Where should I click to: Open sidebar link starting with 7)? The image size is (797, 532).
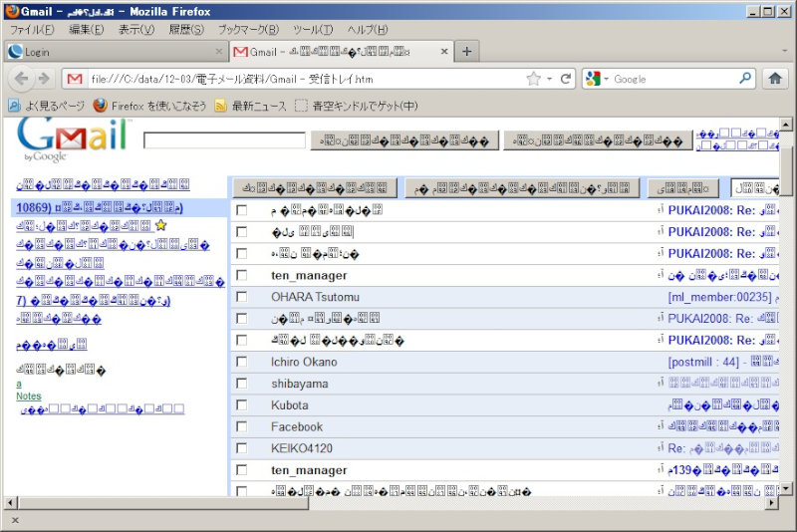[93, 300]
